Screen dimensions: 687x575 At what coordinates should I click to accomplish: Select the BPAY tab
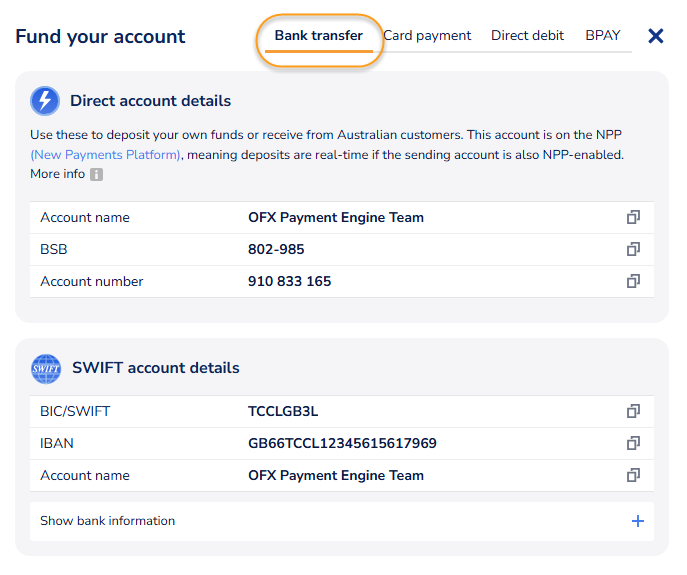pyautogui.click(x=603, y=36)
